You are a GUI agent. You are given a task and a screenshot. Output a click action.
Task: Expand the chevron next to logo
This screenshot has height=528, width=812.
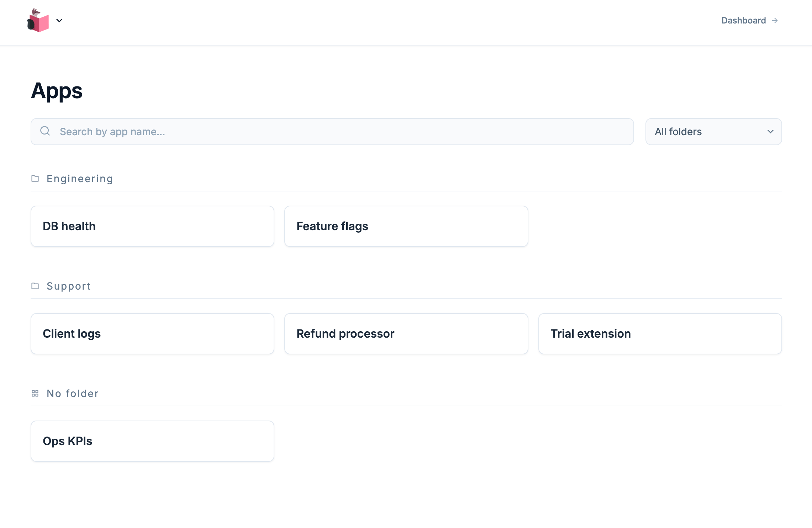pos(59,21)
